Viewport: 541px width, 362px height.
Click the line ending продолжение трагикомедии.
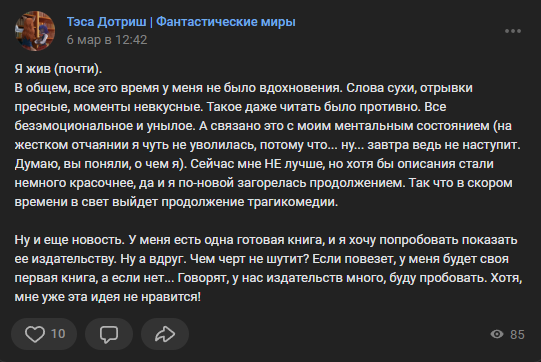pyautogui.click(x=176, y=202)
